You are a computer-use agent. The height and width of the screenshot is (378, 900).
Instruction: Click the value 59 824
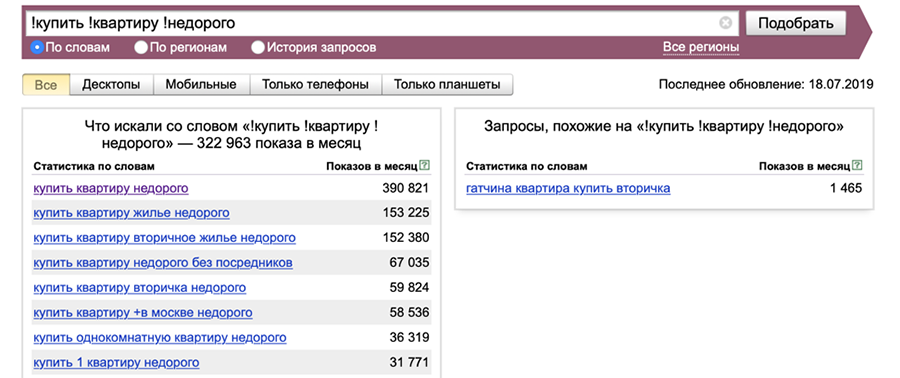point(409,287)
